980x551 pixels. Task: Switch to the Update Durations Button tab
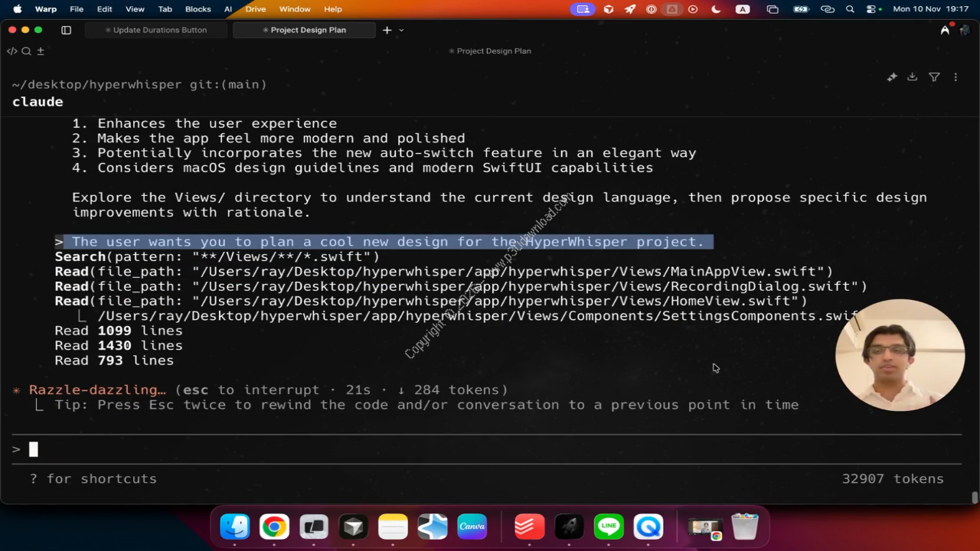pos(156,30)
